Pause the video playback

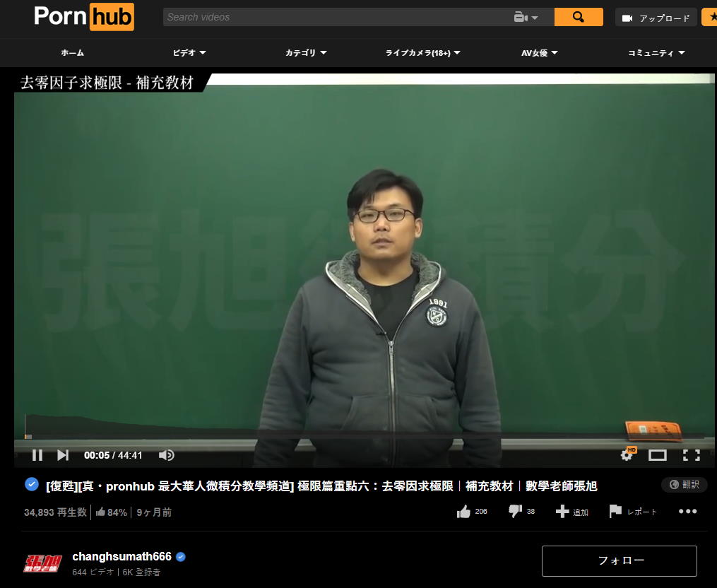tap(37, 455)
